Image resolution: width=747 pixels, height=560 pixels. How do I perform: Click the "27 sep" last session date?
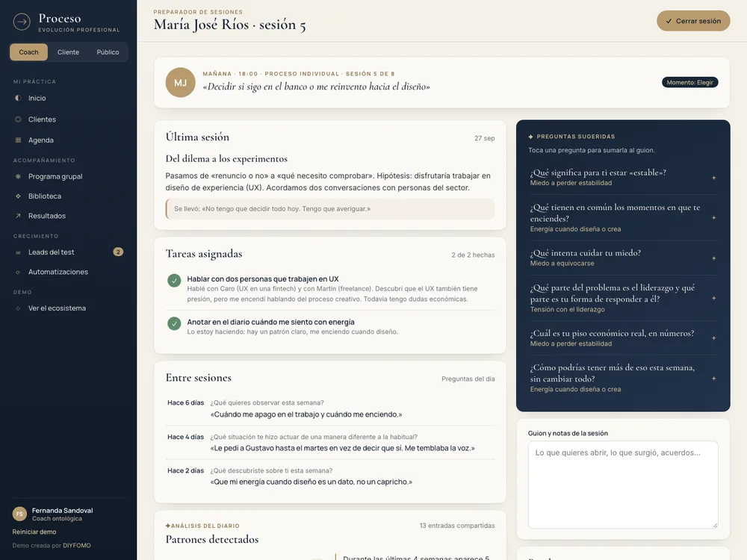(485, 138)
